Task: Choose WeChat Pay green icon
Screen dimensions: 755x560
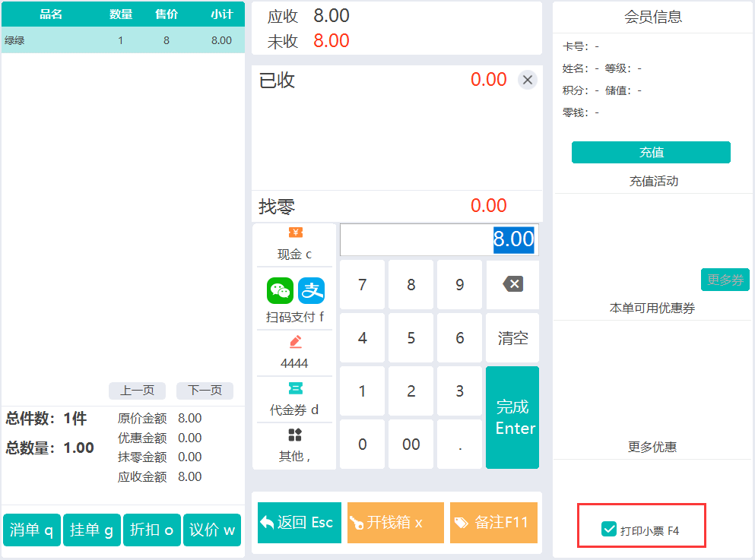Action: pos(280,290)
